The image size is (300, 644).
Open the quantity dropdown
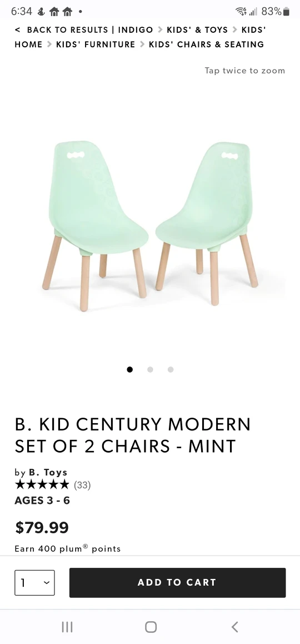pyautogui.click(x=34, y=582)
